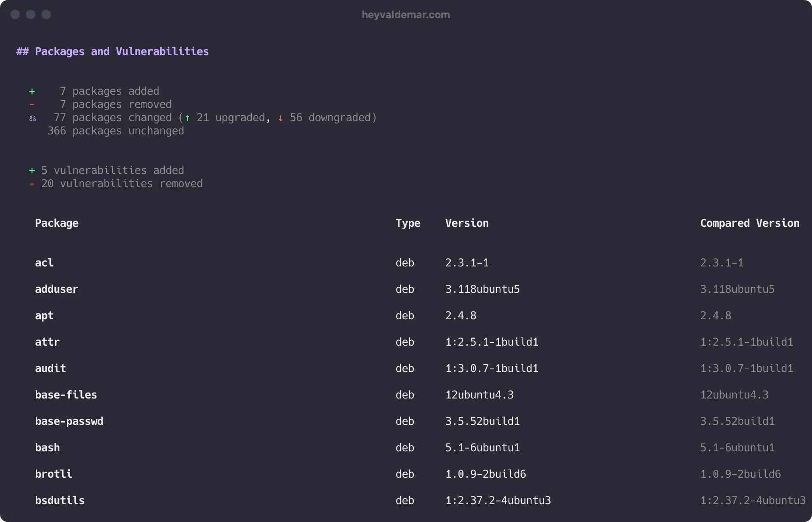The width and height of the screenshot is (812, 522).
Task: Click the 'Package' column header
Action: point(57,223)
